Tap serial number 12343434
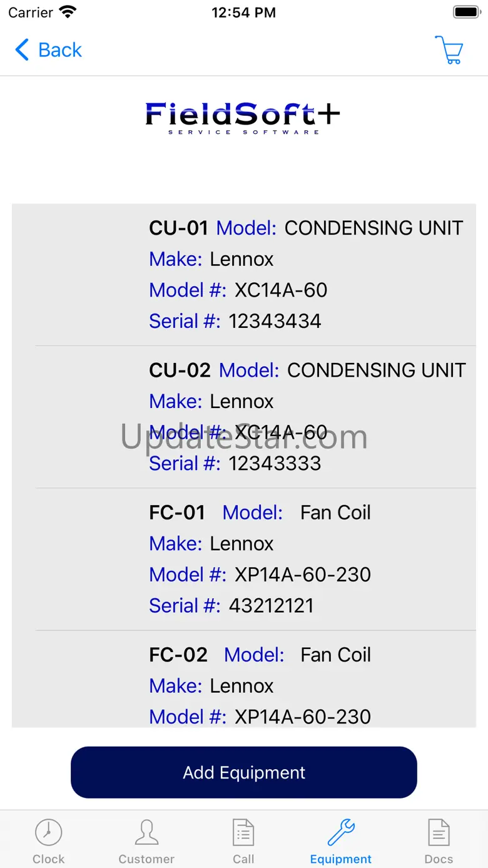The image size is (488, 868). (275, 321)
